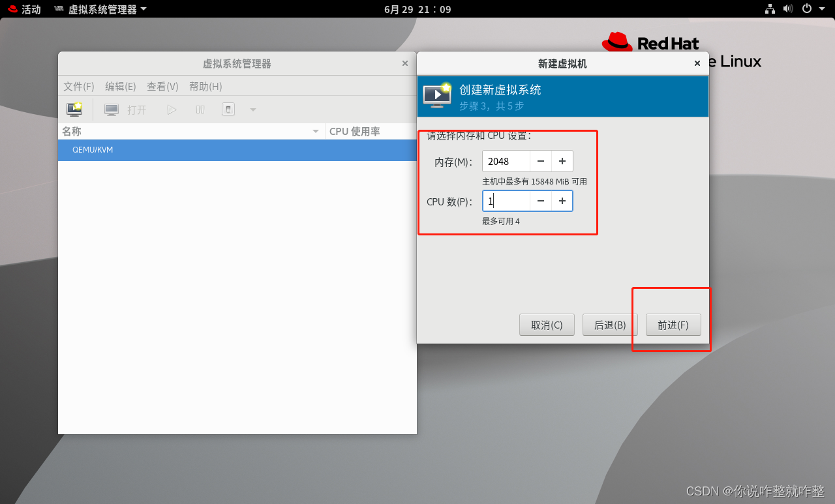
Task: Increase CPU count with the plus button
Action: point(562,201)
